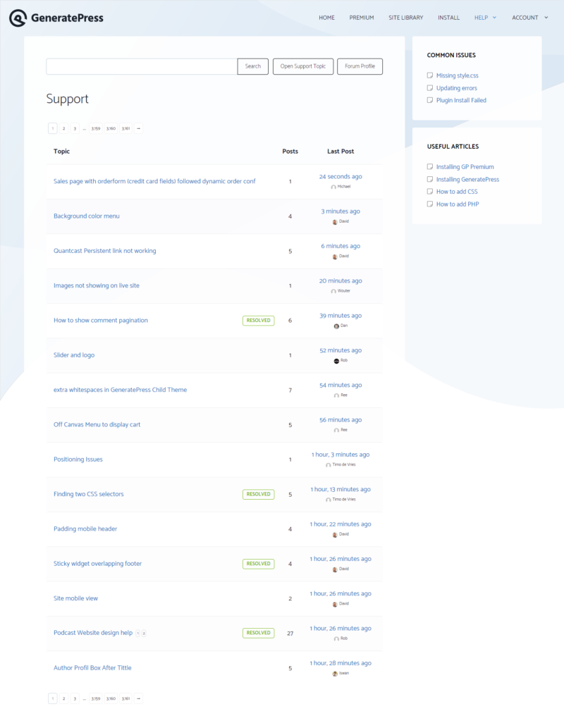Click the GeneratePress logo icon
The width and height of the screenshot is (564, 728).
[x=18, y=18]
